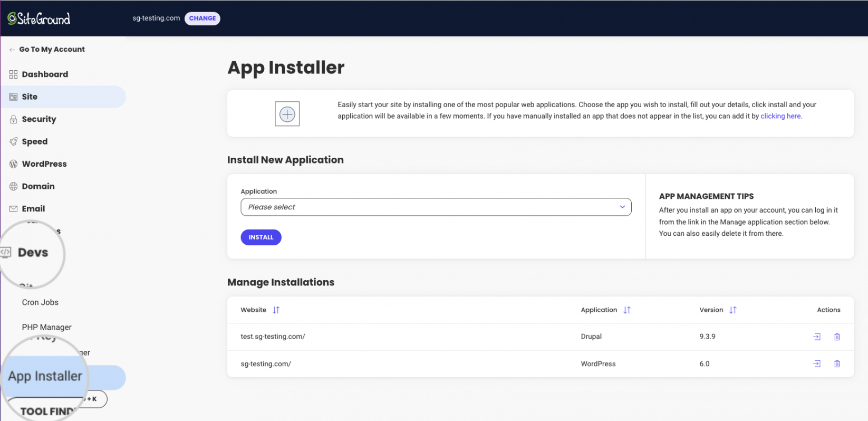Click the sg-testing.com site name in header
868x421 pixels.
coord(156,18)
